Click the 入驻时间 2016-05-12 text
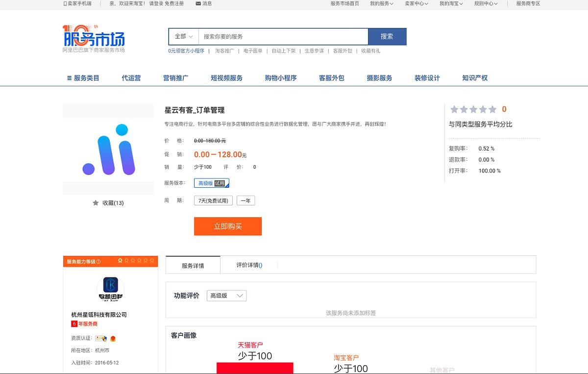 pos(95,363)
